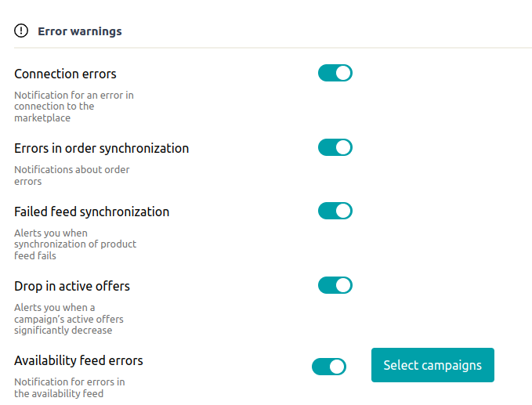Click the Error warnings section heading

(79, 32)
